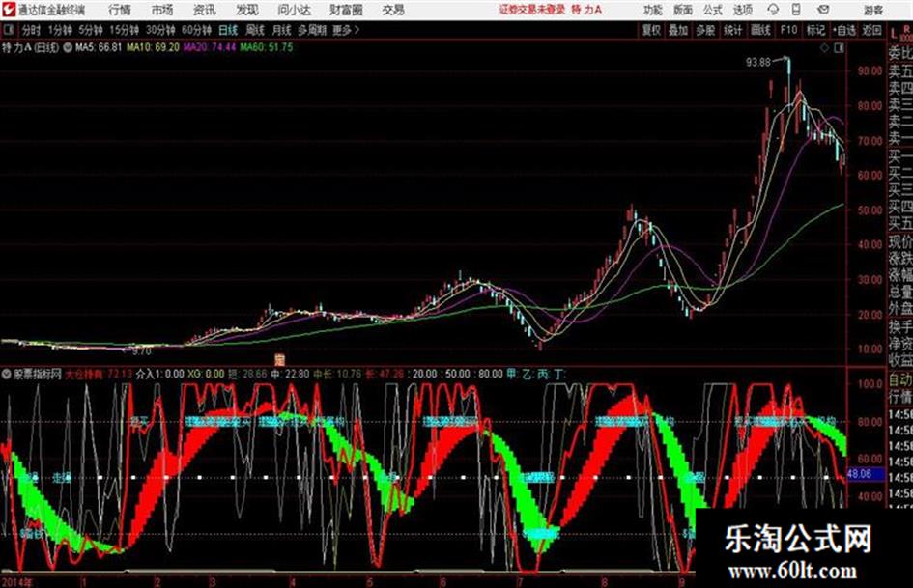This screenshot has width=913, height=588.
Task: Open the 财富圈 menu
Action: point(346,10)
